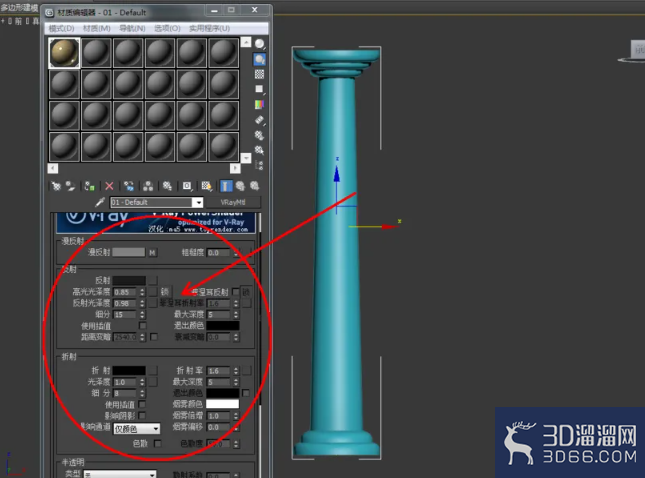Click the Select by Material icon
The image size is (645, 478).
(260, 150)
